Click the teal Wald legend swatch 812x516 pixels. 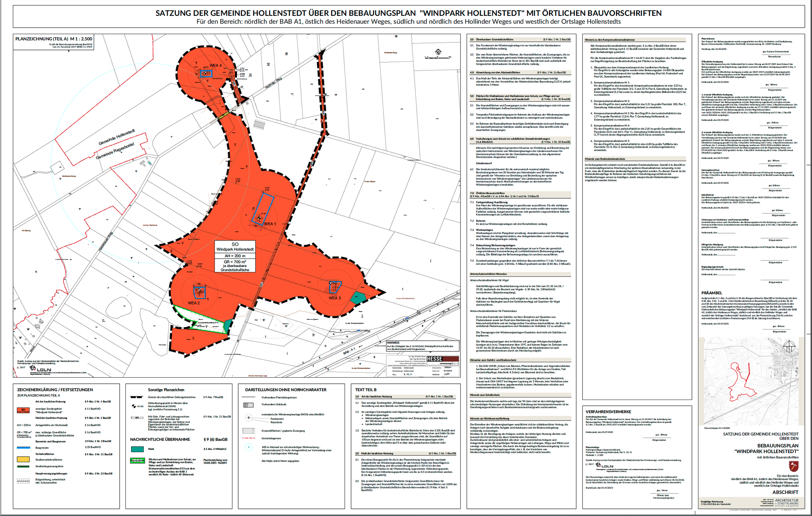[137, 449]
